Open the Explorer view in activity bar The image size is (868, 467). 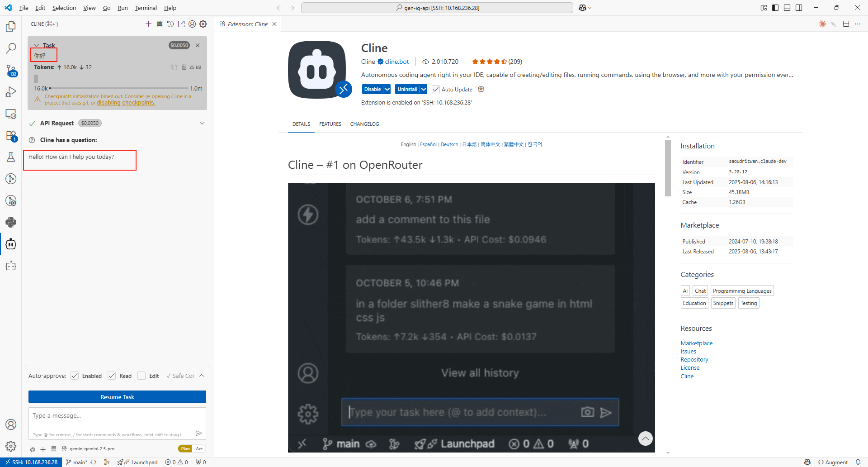click(x=11, y=27)
